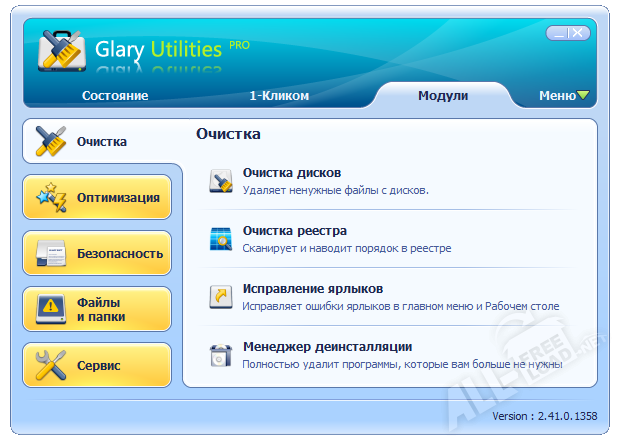Select the Модули tab
Screen dimensions: 618x443
pos(443,96)
